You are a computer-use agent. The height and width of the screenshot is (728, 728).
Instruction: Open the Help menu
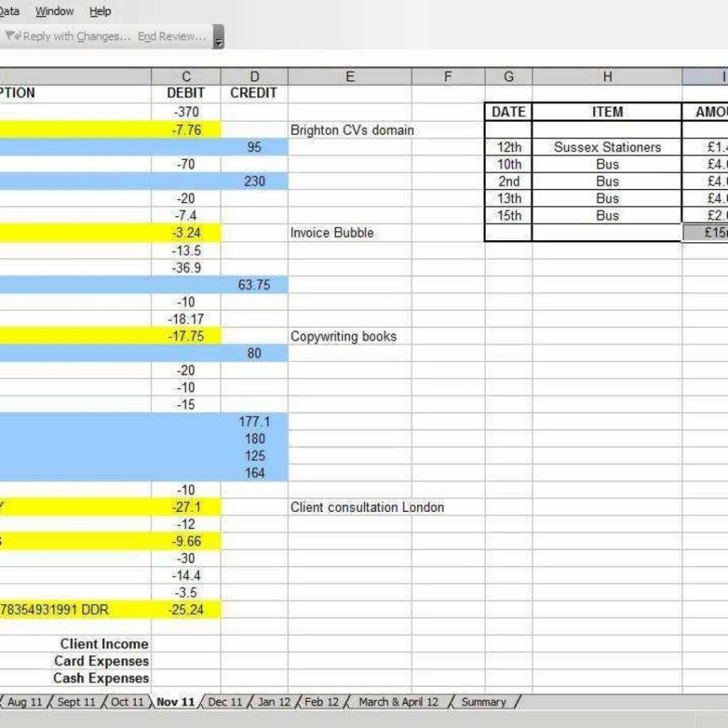[99, 11]
